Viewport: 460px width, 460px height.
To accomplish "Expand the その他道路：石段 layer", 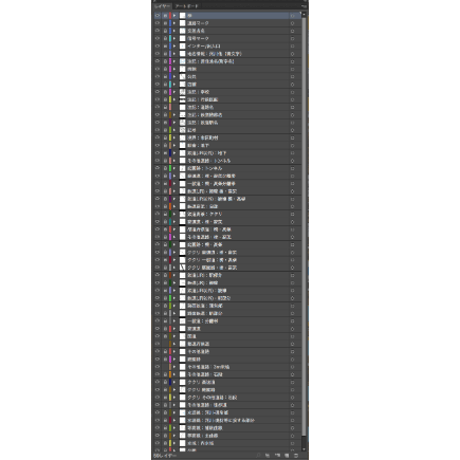I will click(174, 374).
